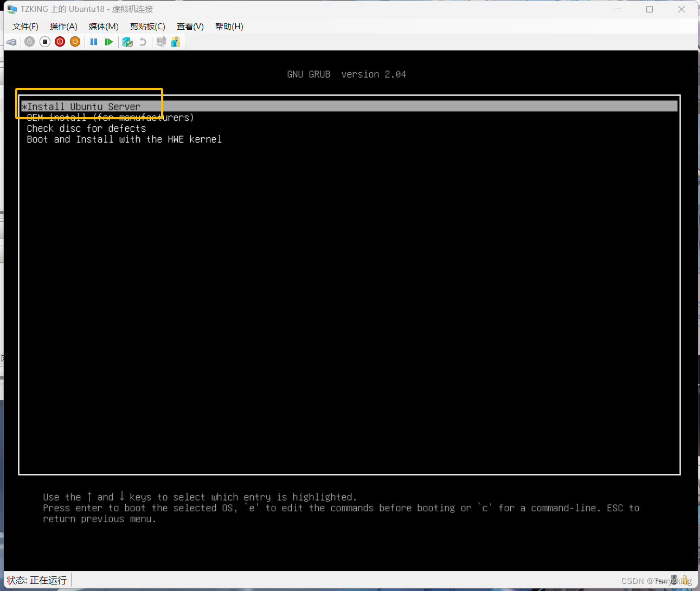The width and height of the screenshot is (700, 591).
Task: Click the grey Revert arrow icon
Action: coord(143,42)
